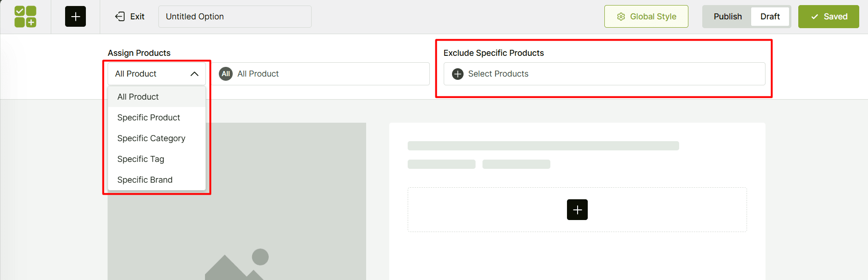
Task: Click the black plus button in top bar
Action: [75, 17]
